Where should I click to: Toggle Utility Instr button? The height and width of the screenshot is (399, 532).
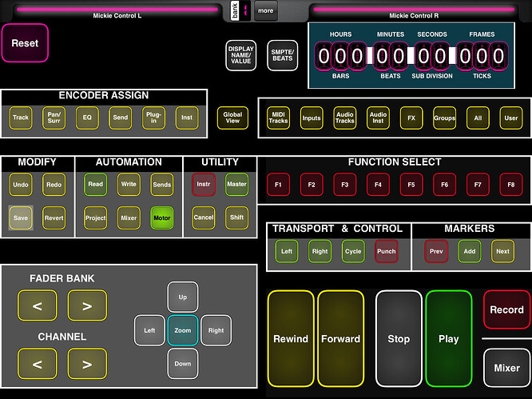(204, 185)
